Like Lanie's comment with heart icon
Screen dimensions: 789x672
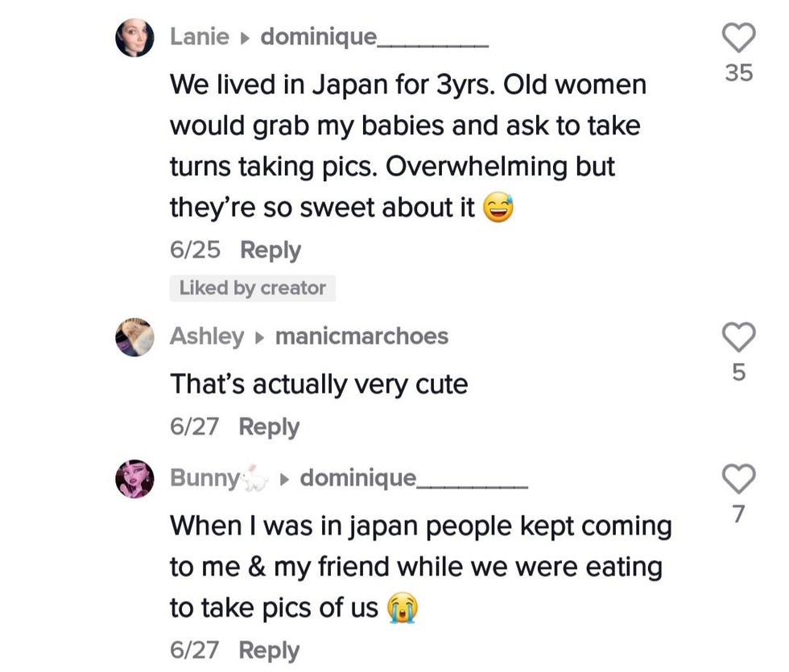738,38
